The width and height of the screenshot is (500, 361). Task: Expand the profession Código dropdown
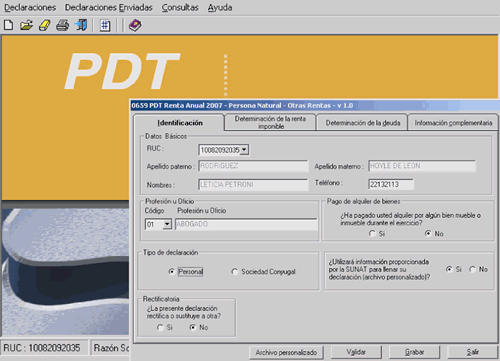tap(167, 224)
